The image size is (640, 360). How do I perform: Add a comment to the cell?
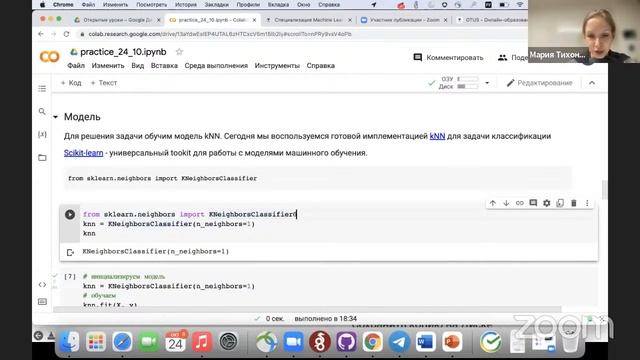[533, 203]
